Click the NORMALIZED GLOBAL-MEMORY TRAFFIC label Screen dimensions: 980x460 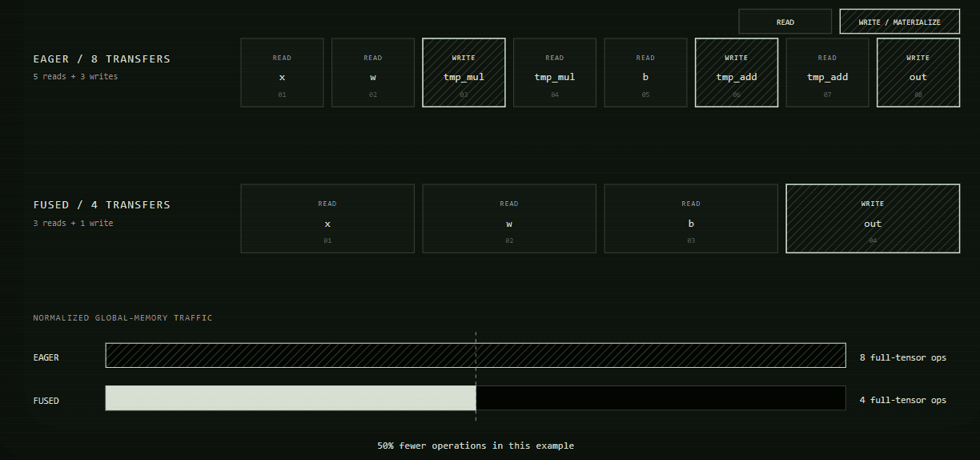122,318
